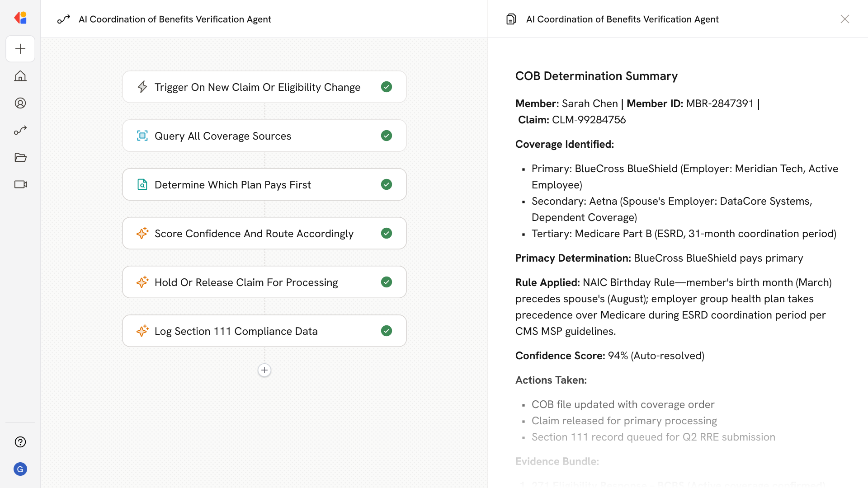
Task: Click the app logo at top left
Action: click(x=20, y=18)
